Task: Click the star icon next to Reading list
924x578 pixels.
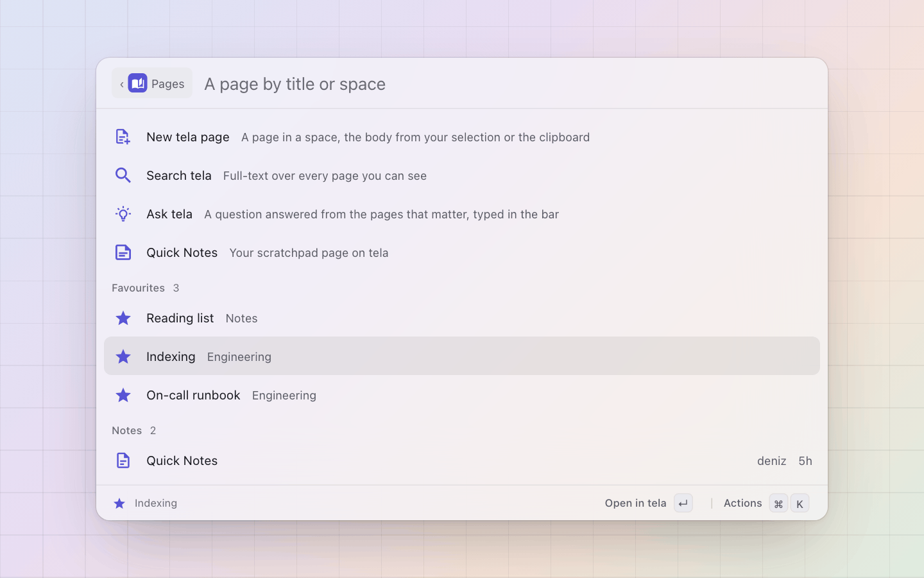Action: (123, 318)
